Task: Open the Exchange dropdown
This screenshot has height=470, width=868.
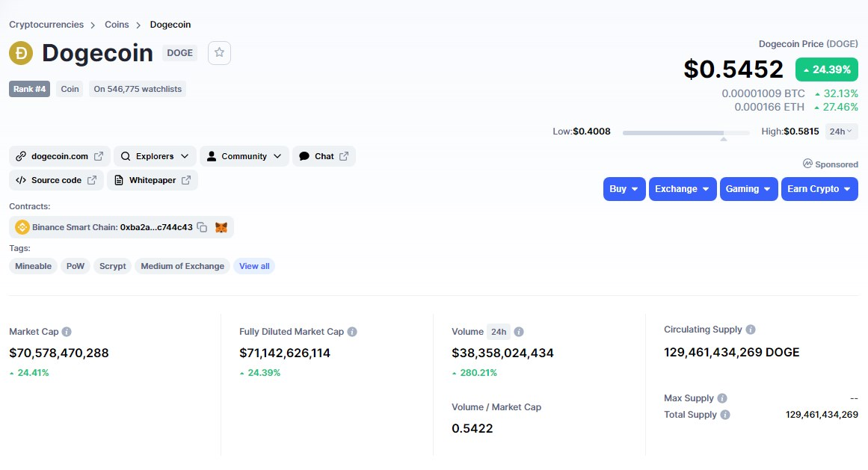Action: [683, 189]
